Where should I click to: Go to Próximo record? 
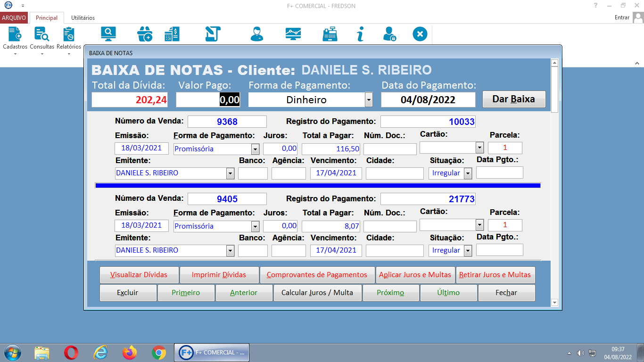click(x=390, y=293)
